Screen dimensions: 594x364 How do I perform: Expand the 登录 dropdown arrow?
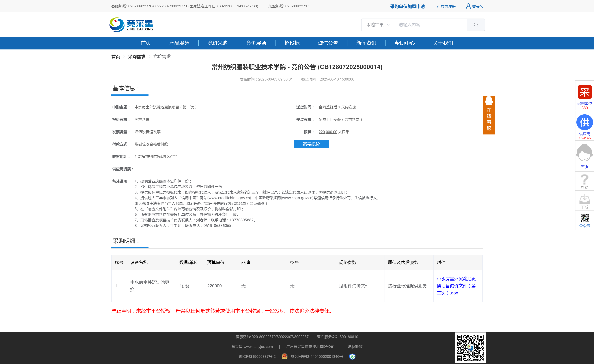click(x=483, y=6)
